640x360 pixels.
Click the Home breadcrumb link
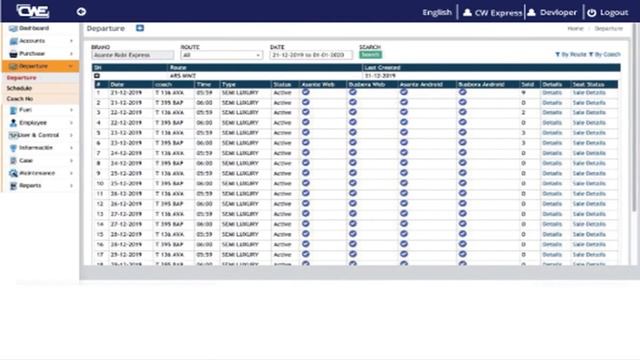pos(575,29)
